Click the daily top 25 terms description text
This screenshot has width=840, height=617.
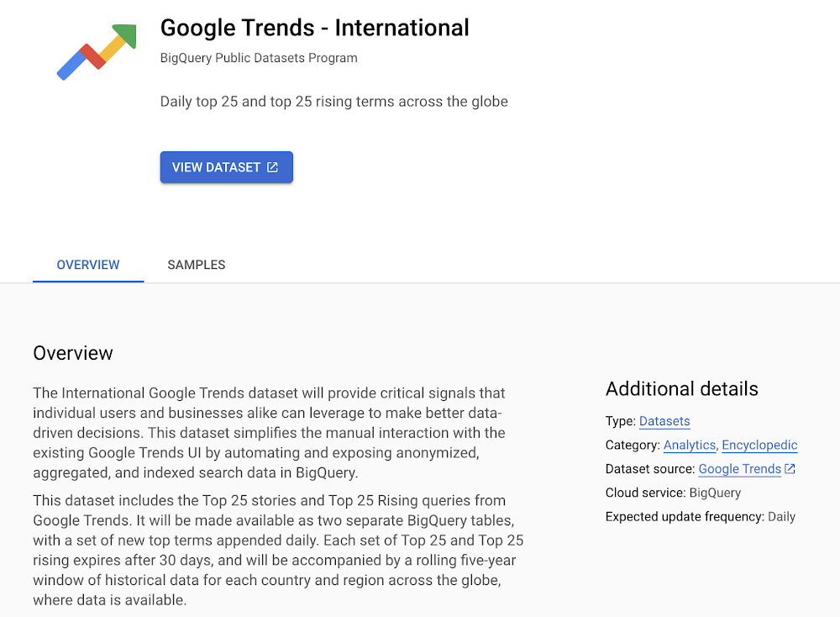coord(333,101)
